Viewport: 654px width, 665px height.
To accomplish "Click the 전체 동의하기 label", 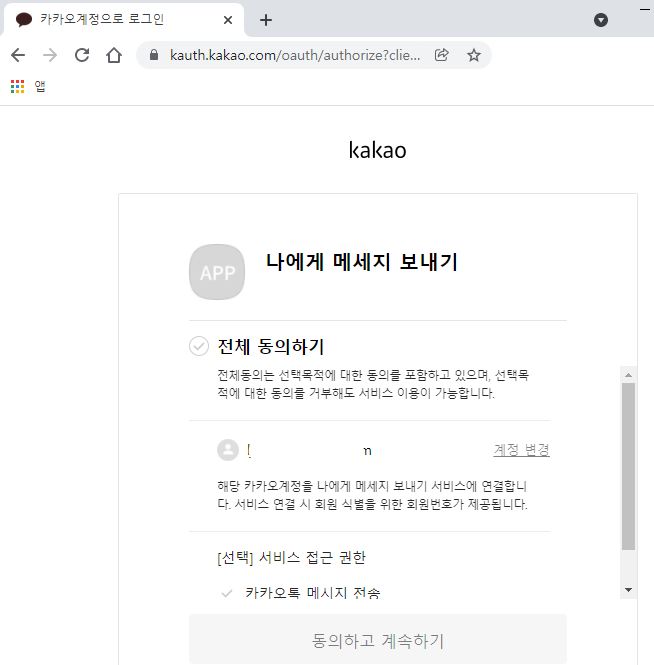I will (271, 346).
